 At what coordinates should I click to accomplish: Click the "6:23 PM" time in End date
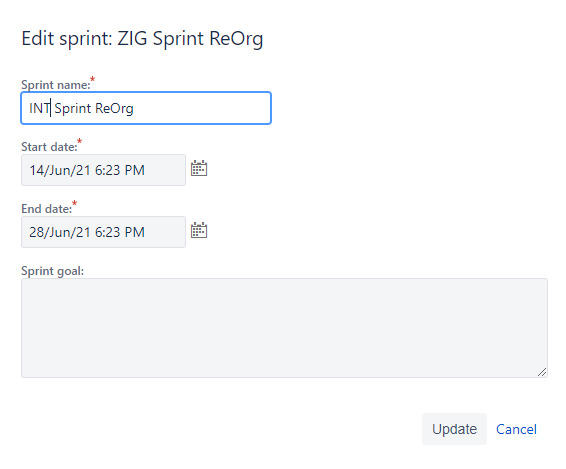(x=120, y=232)
